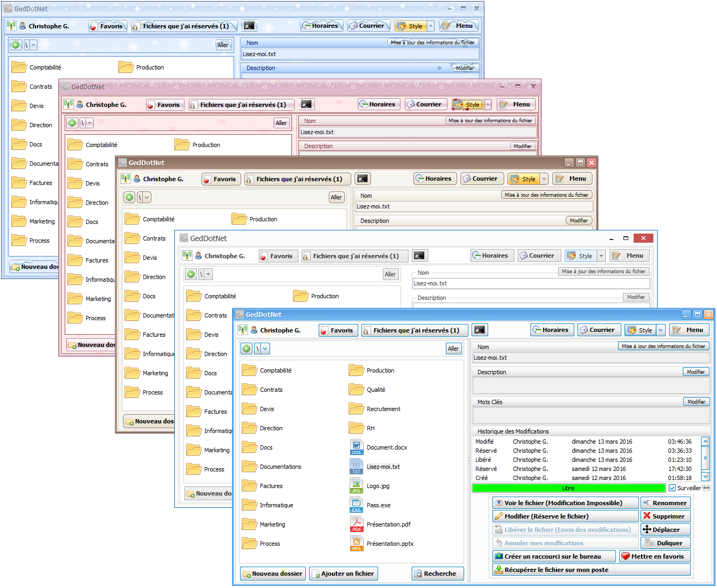Screen dimensions: 717x588
Task: Click history list scrollbar down arrow
Action: (x=705, y=476)
